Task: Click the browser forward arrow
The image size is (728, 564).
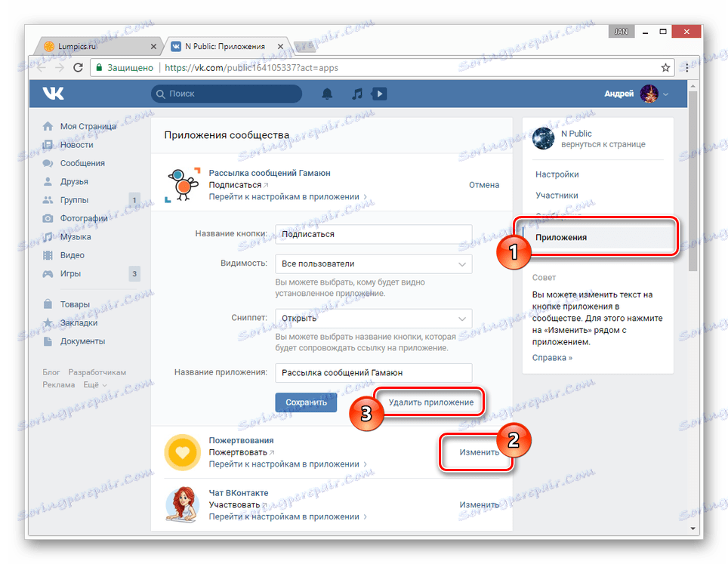Action: click(x=60, y=68)
